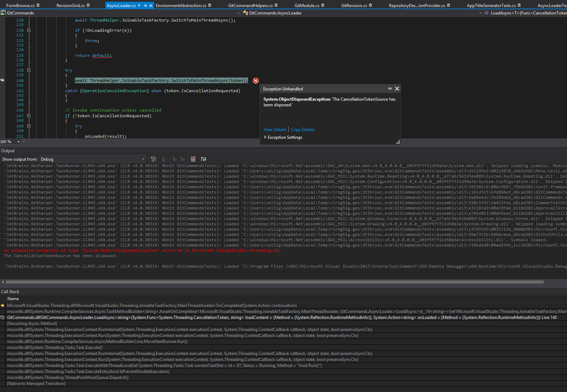Screen dimensions: 567x392
Task: Click the red exception icon beside line 140
Action: (x=256, y=81)
